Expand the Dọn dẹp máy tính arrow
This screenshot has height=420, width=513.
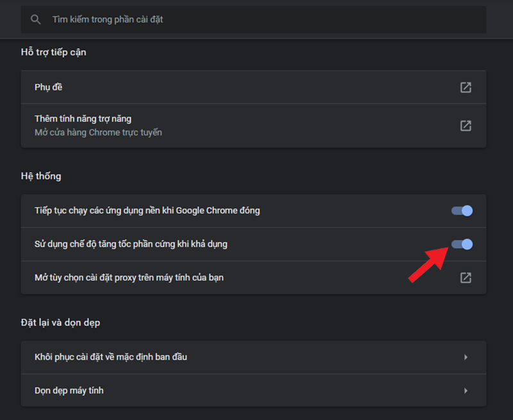click(x=466, y=391)
